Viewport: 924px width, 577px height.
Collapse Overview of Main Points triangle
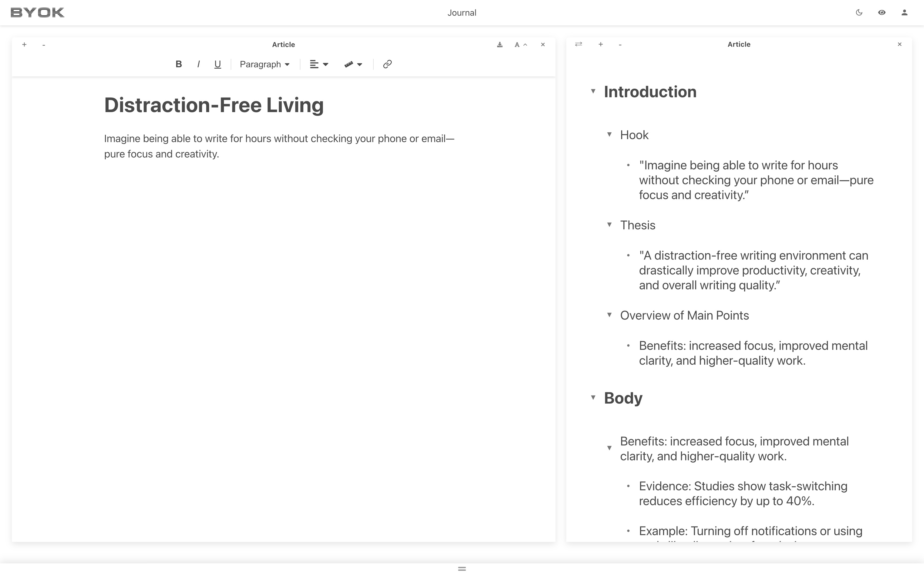click(609, 315)
